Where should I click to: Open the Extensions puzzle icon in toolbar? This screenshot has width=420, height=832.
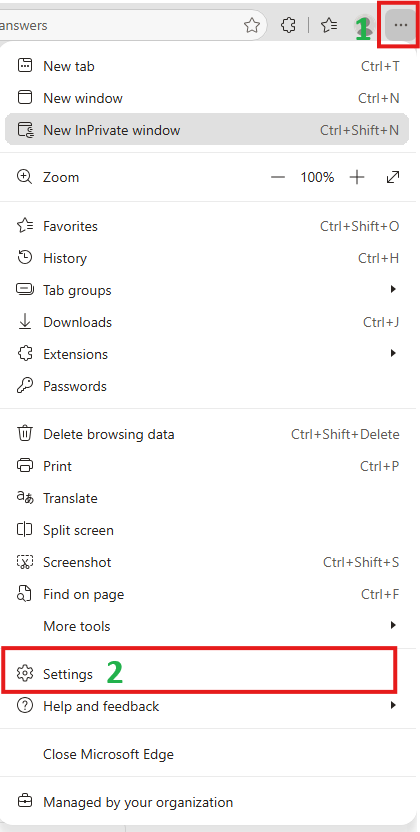pyautogui.click(x=288, y=25)
